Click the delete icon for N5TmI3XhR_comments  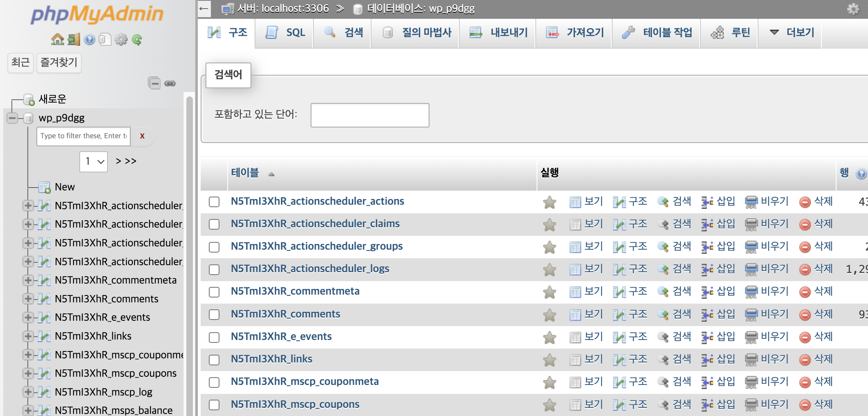click(805, 315)
